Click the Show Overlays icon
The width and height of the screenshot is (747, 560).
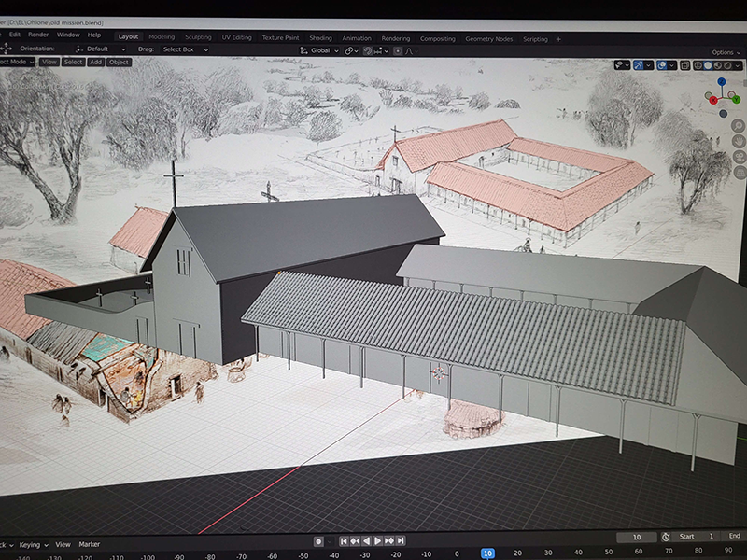[x=660, y=64]
